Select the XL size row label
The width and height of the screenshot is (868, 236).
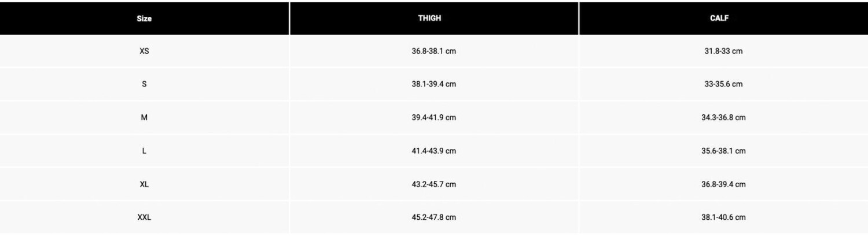(x=144, y=184)
